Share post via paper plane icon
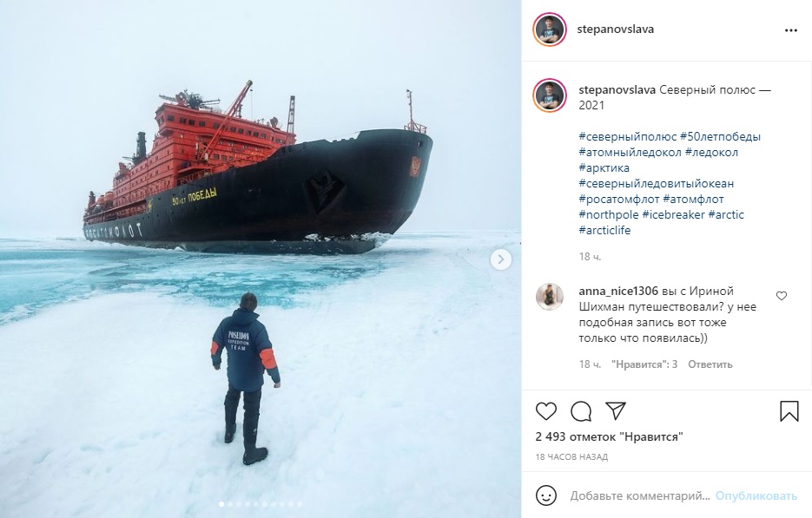 point(616,411)
